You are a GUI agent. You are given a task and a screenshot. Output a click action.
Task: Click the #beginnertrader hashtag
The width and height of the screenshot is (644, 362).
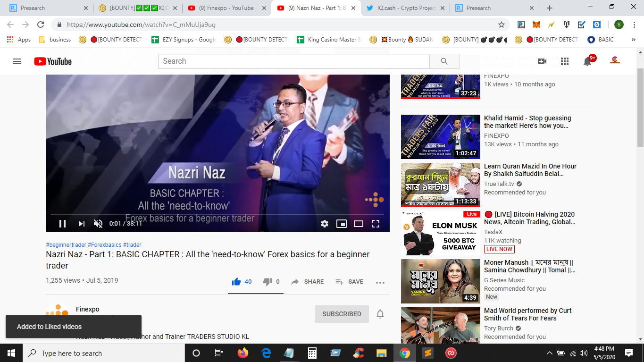tap(66, 245)
